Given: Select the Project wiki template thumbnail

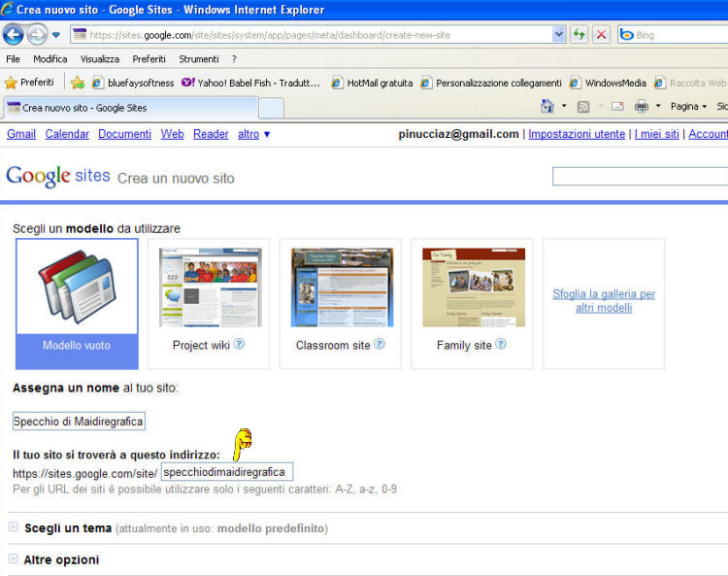Looking at the screenshot, I should point(211,288).
